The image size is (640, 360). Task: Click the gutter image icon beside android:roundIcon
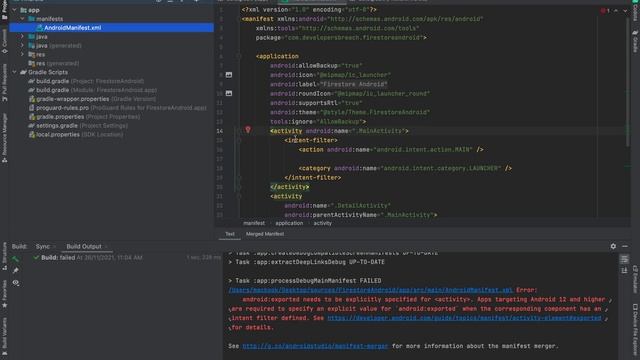point(229,93)
